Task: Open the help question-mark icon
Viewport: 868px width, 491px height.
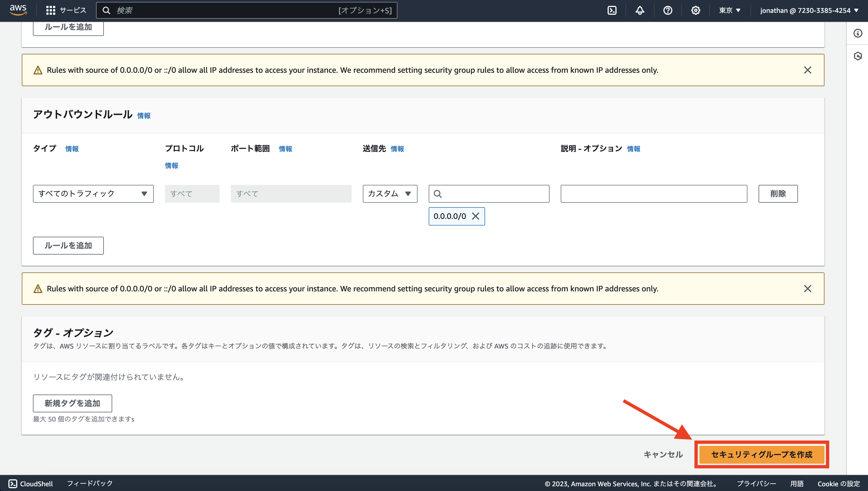Action: [668, 10]
